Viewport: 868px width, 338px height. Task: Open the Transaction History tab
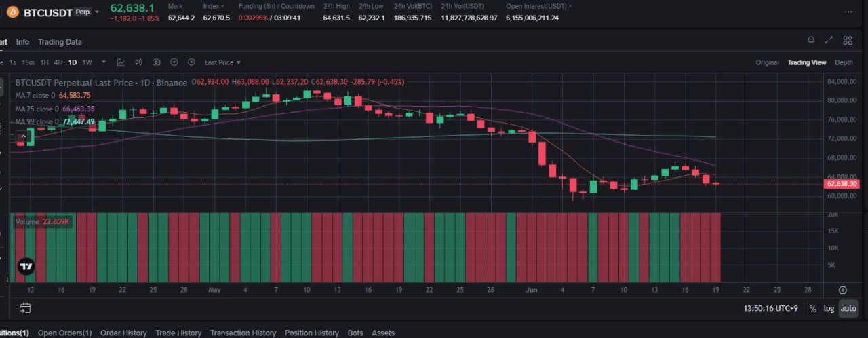(243, 333)
